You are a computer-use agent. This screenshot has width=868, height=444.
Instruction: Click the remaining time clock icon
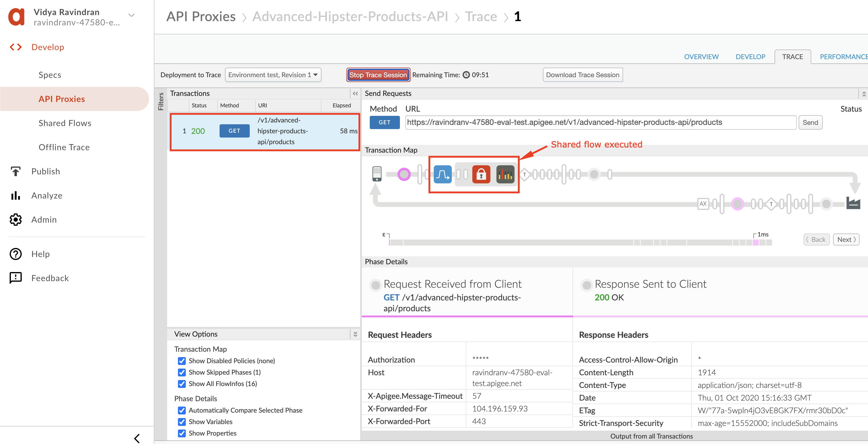click(466, 75)
